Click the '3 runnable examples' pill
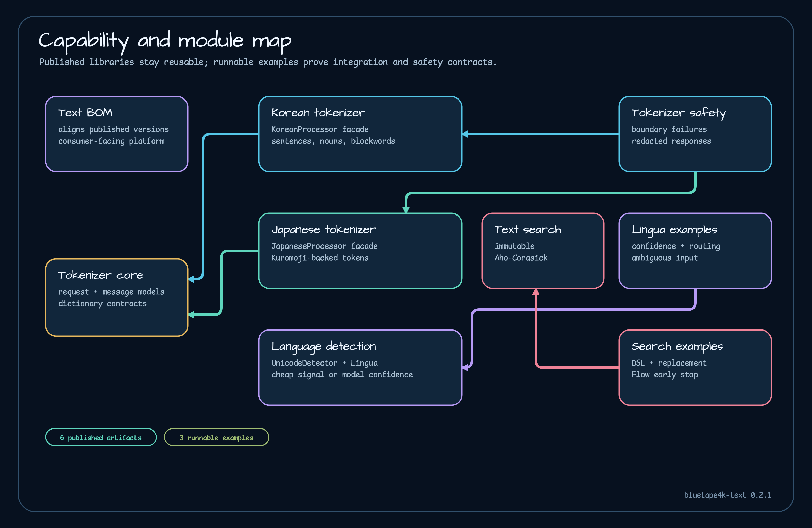 point(217,437)
